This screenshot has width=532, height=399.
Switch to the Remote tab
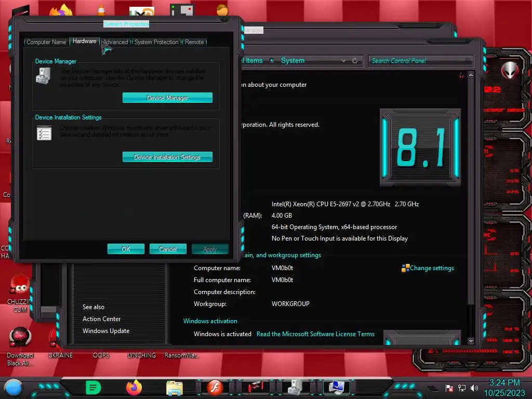[x=194, y=42]
